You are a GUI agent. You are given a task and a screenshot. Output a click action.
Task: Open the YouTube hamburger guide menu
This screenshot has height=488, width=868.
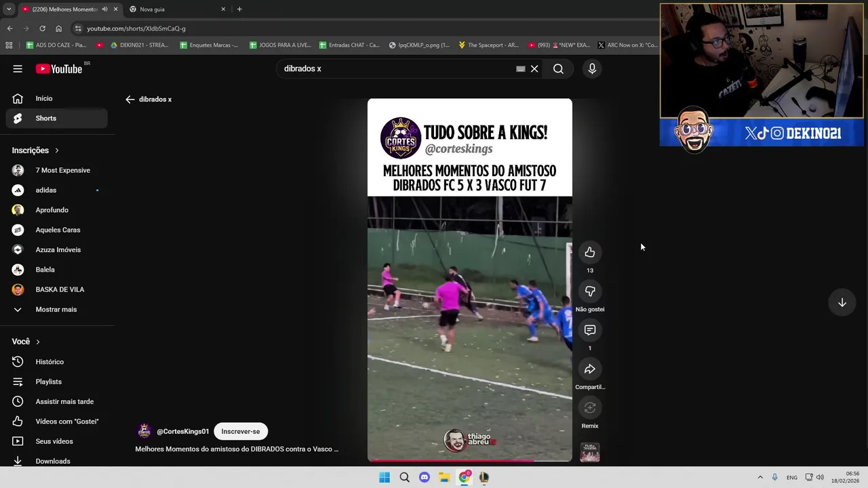(x=18, y=68)
